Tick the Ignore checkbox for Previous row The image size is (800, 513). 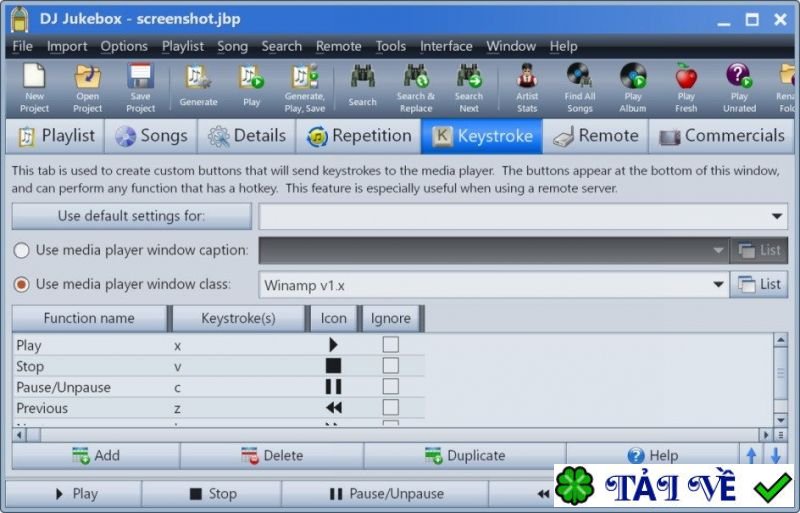(x=390, y=407)
